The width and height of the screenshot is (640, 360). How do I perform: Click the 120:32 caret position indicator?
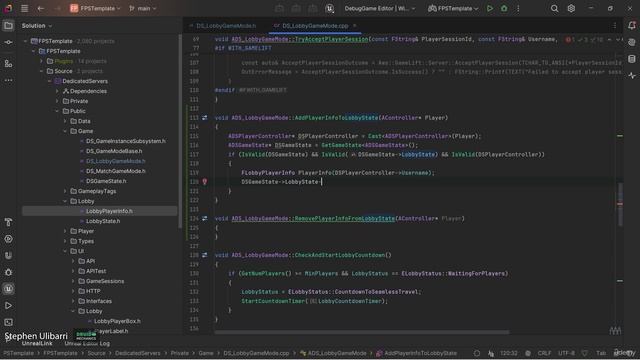(x=509, y=353)
